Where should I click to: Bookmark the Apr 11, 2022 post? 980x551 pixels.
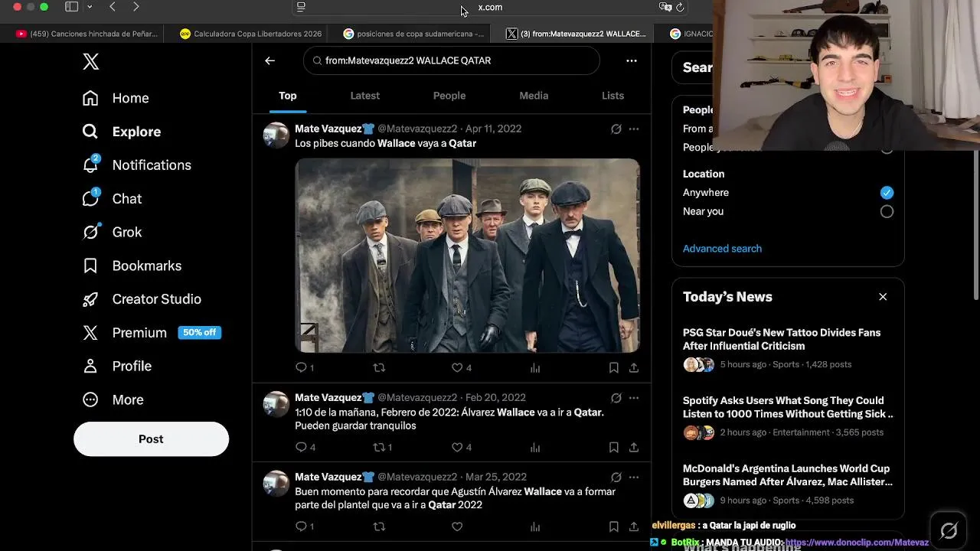614,368
